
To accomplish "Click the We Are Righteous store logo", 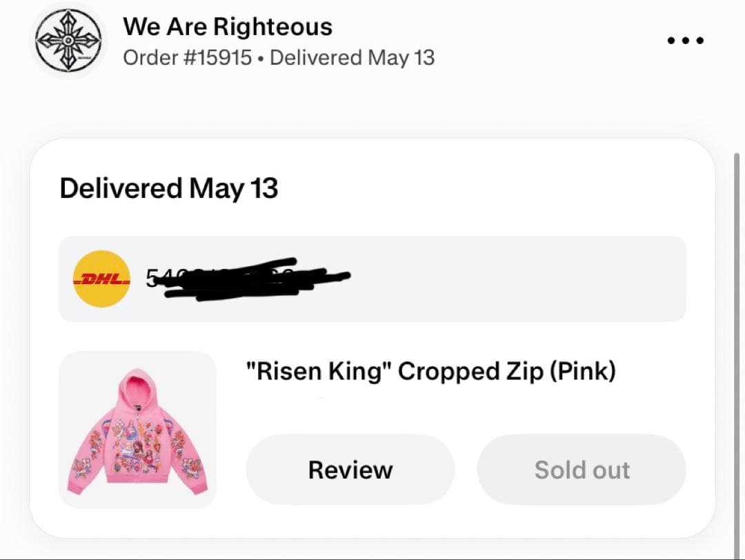I will tap(68, 41).
